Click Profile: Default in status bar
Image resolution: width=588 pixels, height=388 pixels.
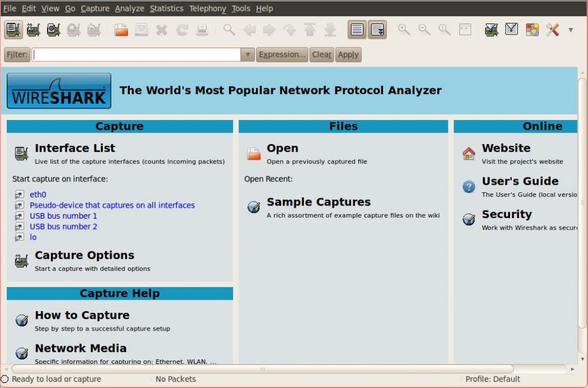[492, 379]
